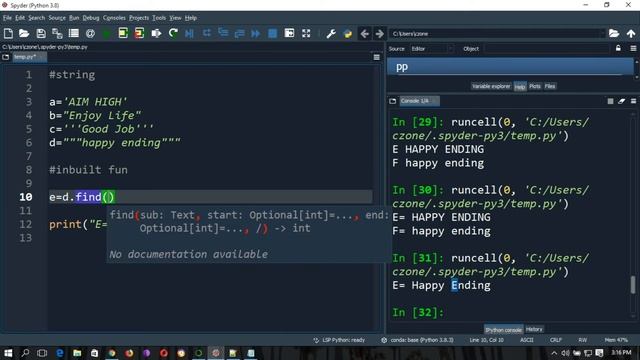Run the file with the green play icon
This screenshot has height=360, width=640.
pyautogui.click(x=107, y=33)
